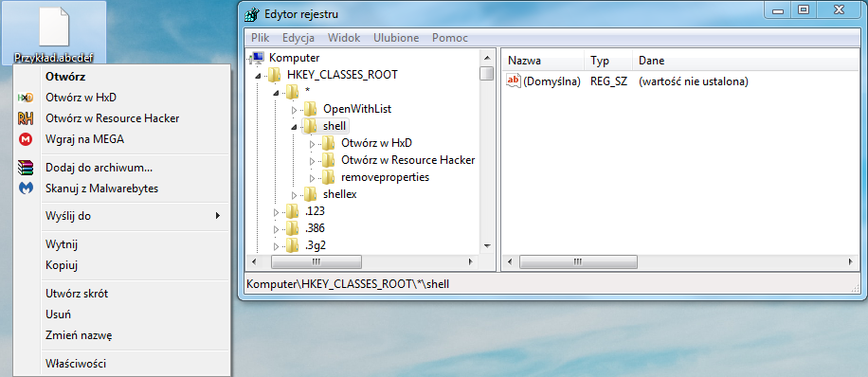Expand the OpenWithList registry key
The width and height of the screenshot is (868, 377).
(x=294, y=110)
